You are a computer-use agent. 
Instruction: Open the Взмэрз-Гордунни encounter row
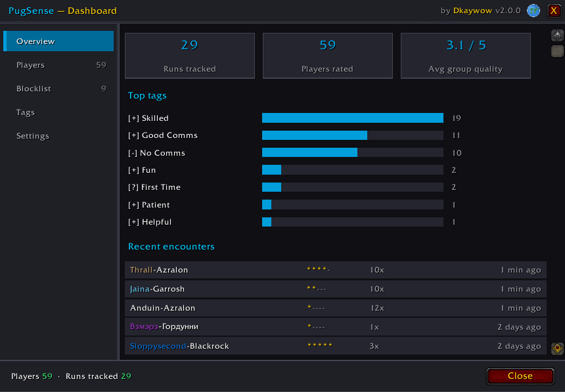pos(336,327)
